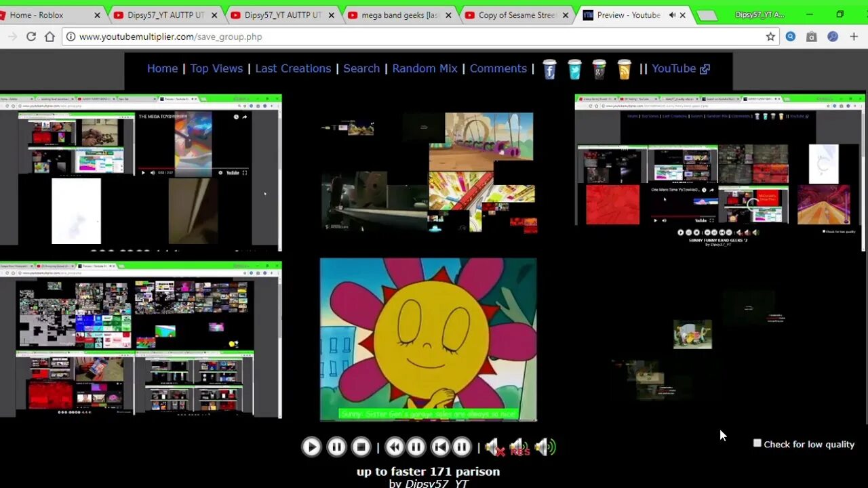The image size is (868, 488).
Task: Click the top-right Sunny Funny Band Geeks video
Action: [x=720, y=173]
